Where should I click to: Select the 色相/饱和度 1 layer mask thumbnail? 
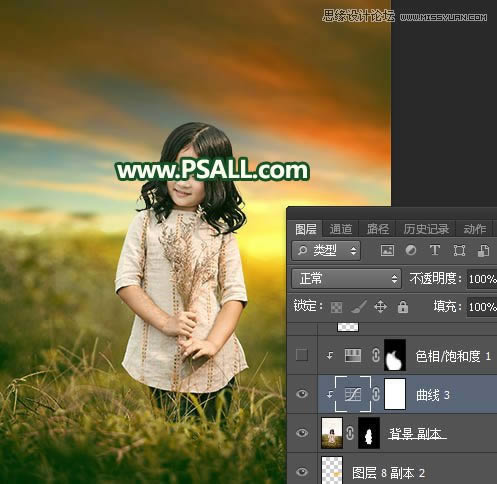coord(395,355)
